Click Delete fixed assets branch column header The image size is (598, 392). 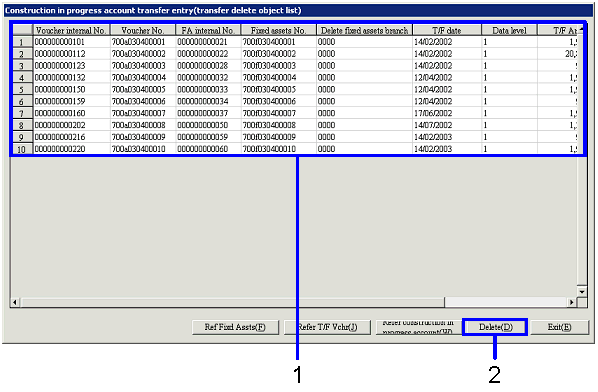[365, 30]
